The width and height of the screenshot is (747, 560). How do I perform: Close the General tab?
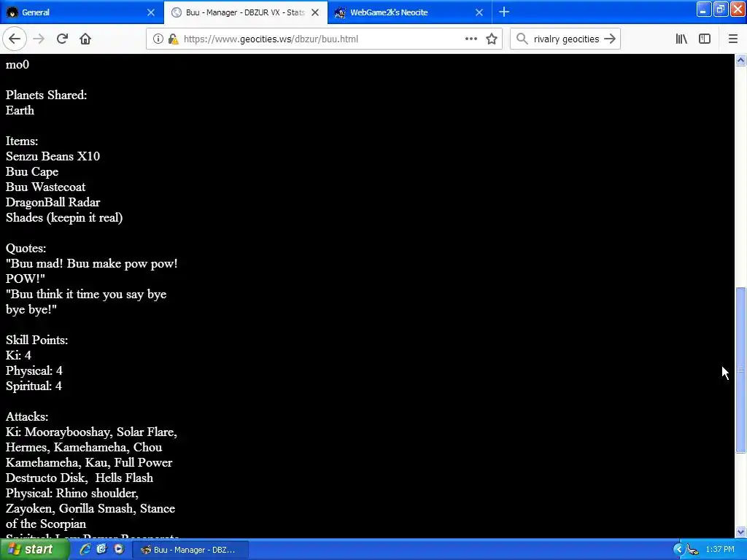tap(150, 12)
